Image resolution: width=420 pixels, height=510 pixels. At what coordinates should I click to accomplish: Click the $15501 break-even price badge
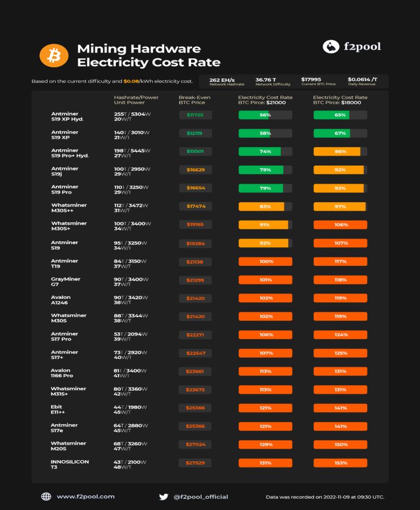click(x=195, y=151)
